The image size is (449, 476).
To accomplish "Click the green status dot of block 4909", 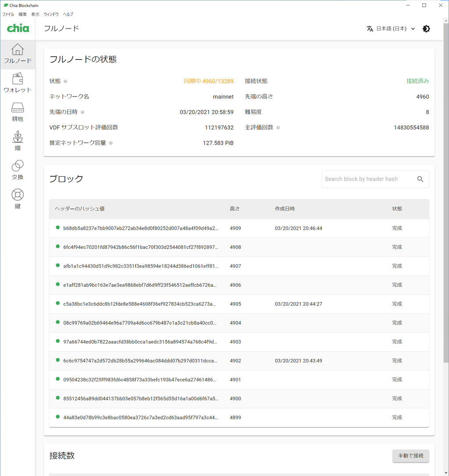I will tap(58, 227).
